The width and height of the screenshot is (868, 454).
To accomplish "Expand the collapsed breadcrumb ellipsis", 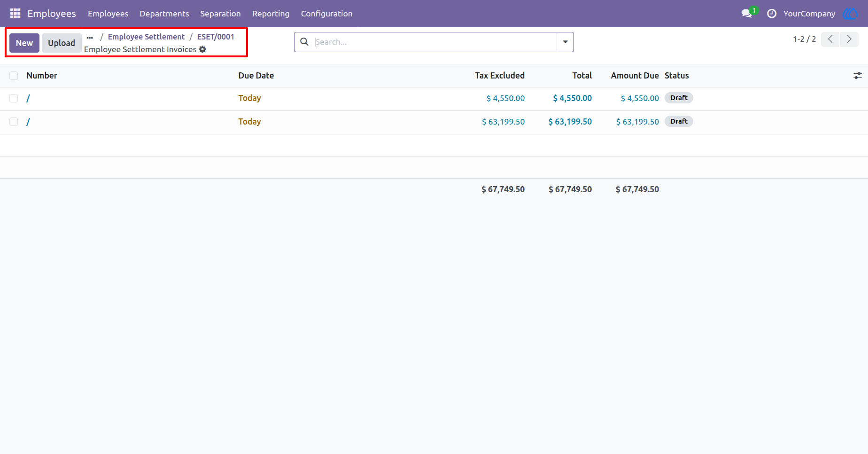I will pos(90,37).
